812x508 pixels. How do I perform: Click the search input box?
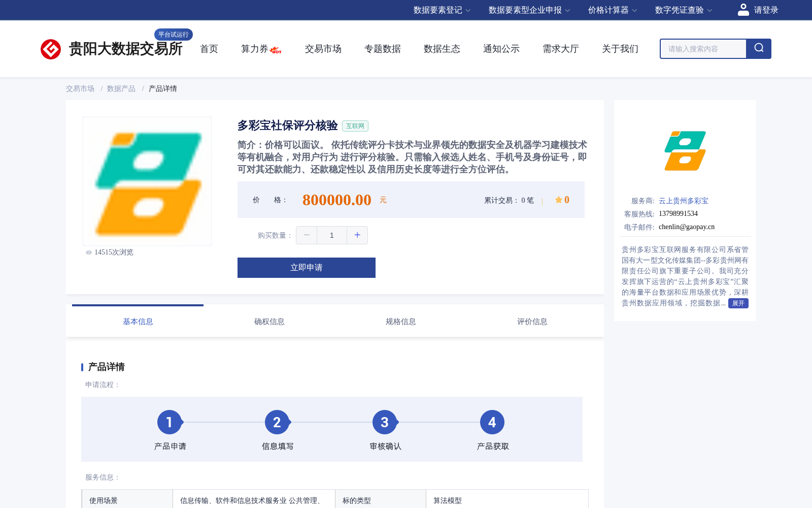[x=703, y=49]
